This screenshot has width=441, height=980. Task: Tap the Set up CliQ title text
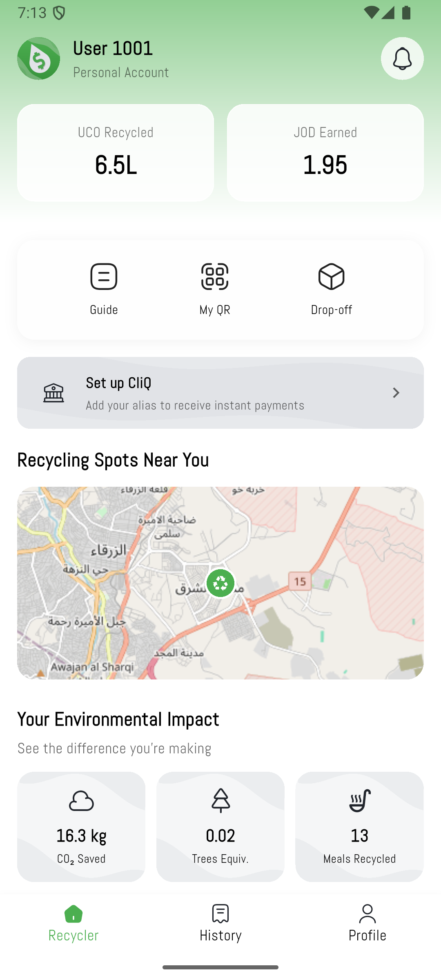click(118, 383)
